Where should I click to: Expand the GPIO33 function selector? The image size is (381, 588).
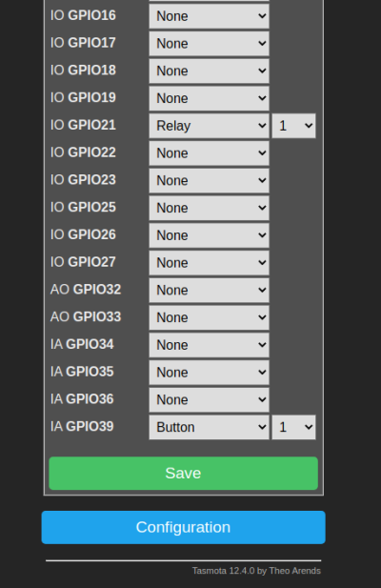tap(209, 317)
